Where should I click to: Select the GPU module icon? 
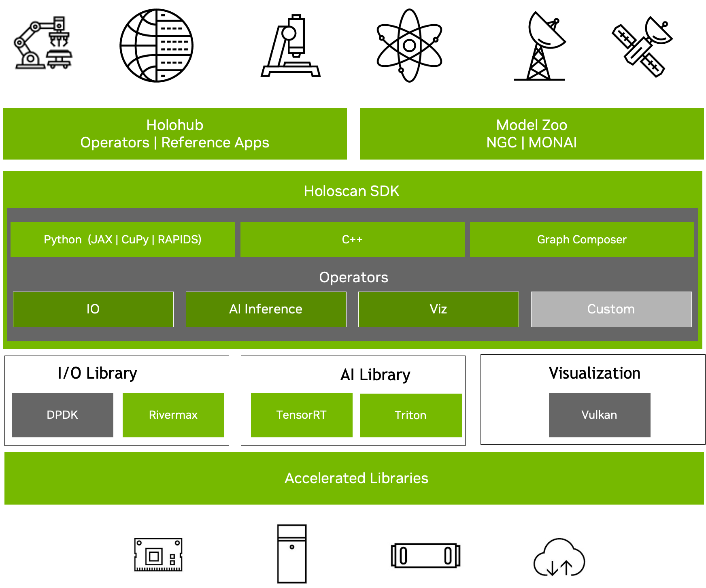pos(425,556)
